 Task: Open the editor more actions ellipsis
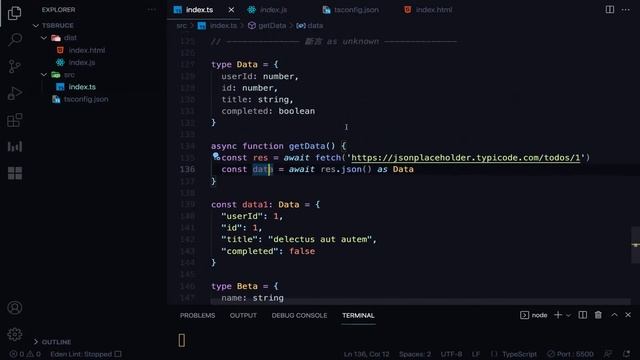(625, 9)
